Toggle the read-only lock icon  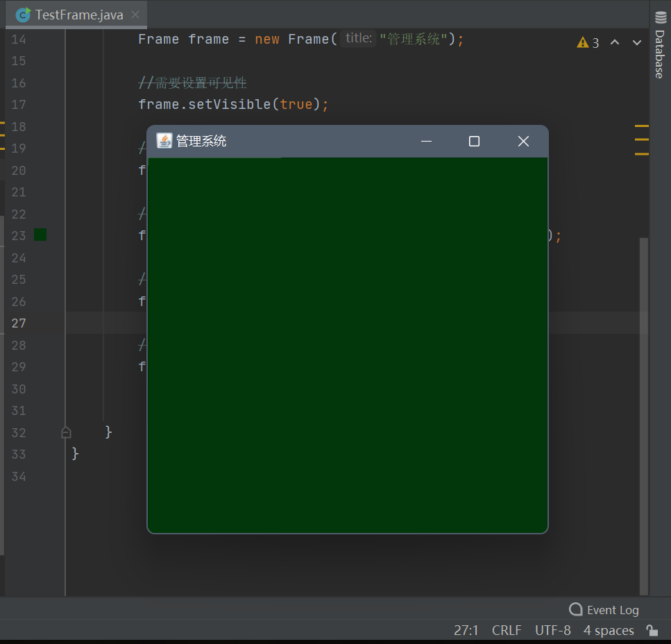click(652, 630)
